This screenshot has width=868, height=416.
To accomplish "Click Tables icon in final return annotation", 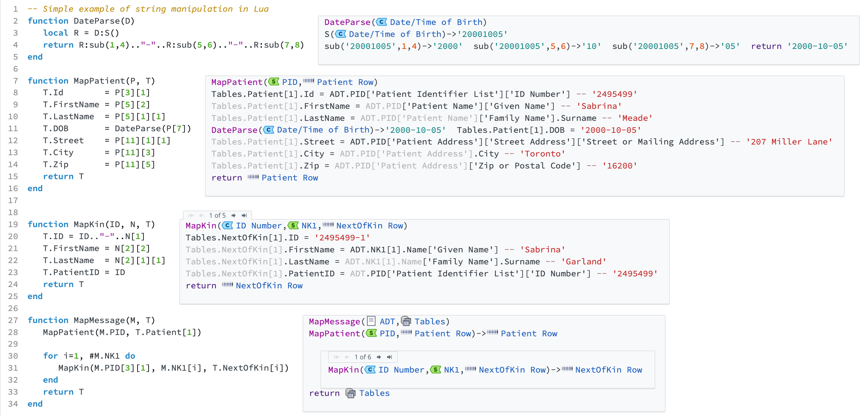I will click(x=350, y=393).
